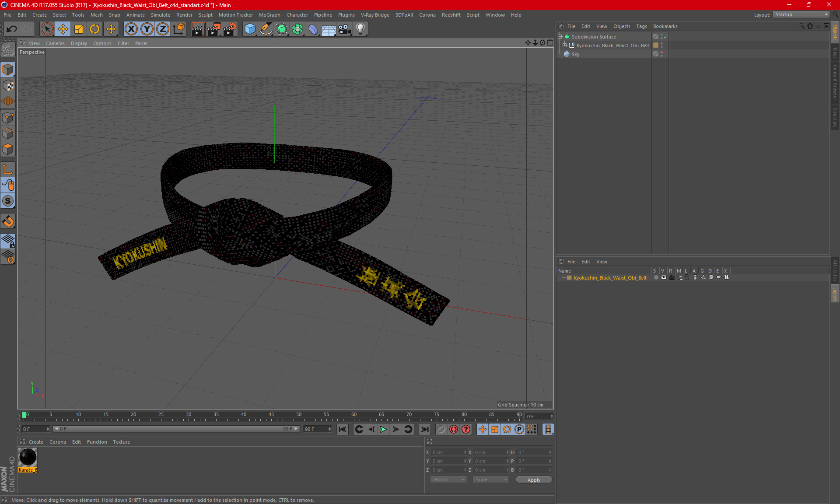Collapse the Subdivision Surface tree node
This screenshot has height=504, width=840.
coord(560,37)
